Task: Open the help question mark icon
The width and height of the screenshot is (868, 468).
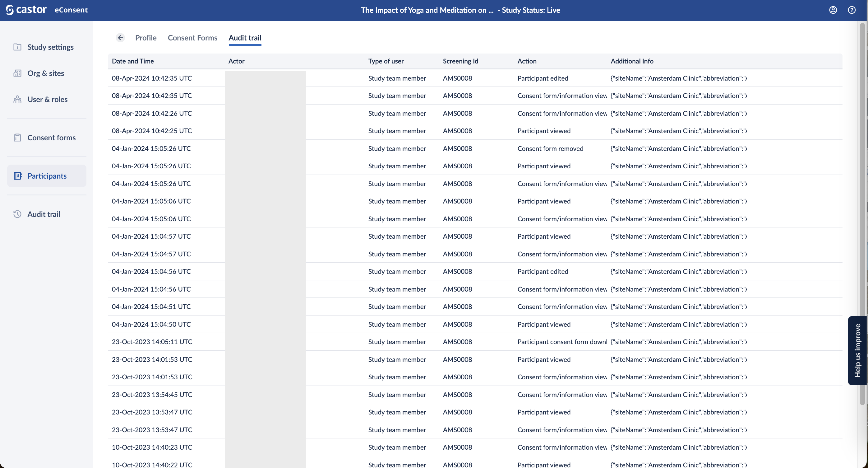Action: tap(852, 10)
